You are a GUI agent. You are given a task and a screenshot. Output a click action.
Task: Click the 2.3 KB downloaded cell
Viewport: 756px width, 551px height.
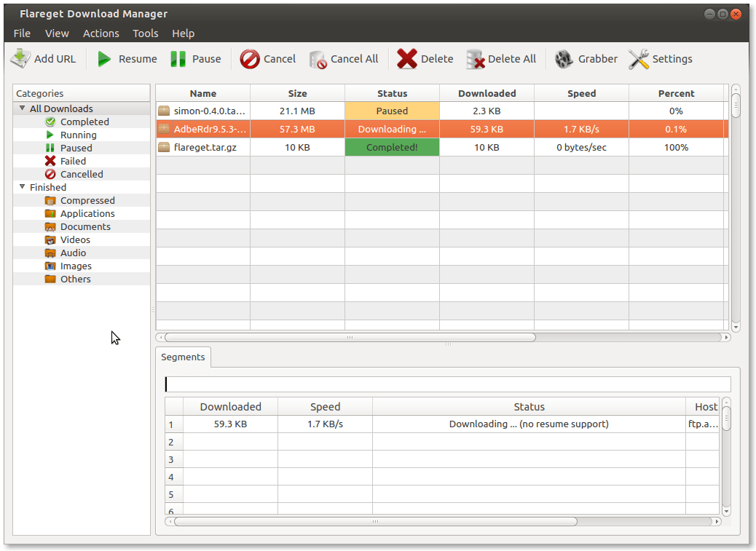(487, 111)
